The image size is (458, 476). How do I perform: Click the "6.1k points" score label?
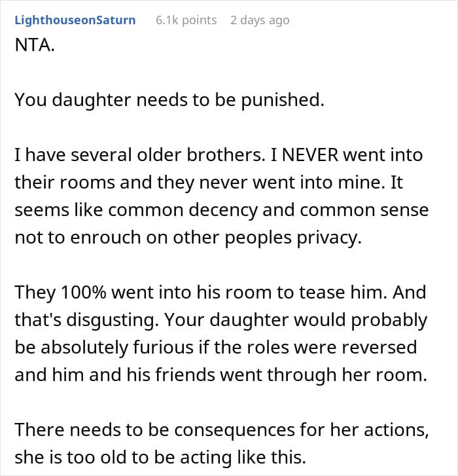(x=186, y=20)
